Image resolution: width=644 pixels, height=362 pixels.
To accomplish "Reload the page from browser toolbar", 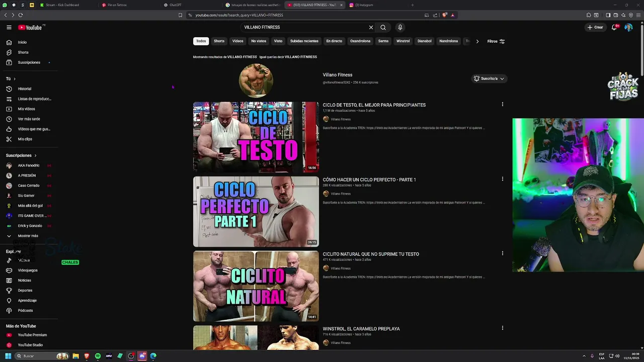I will (x=20, y=15).
